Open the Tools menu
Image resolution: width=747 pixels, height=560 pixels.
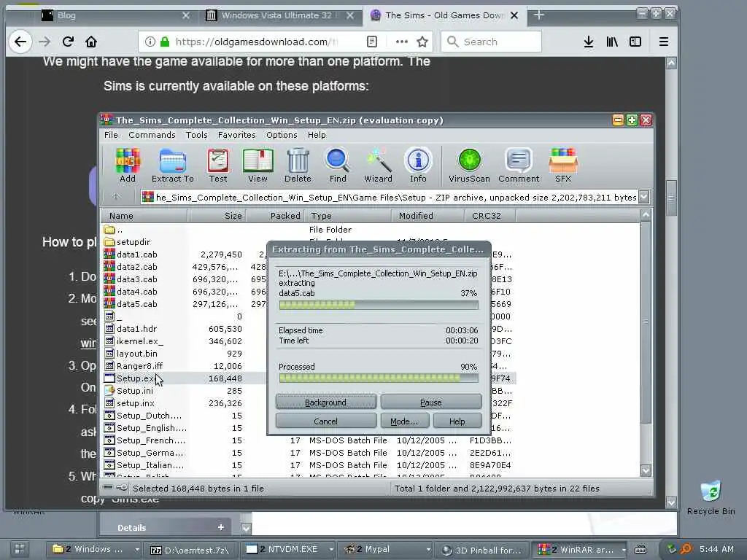[x=197, y=135]
